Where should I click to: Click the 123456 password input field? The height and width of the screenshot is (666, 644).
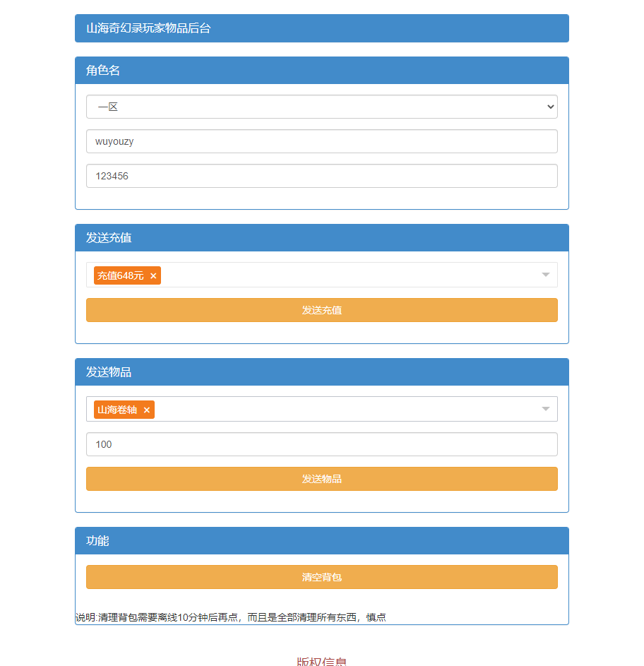coord(321,176)
